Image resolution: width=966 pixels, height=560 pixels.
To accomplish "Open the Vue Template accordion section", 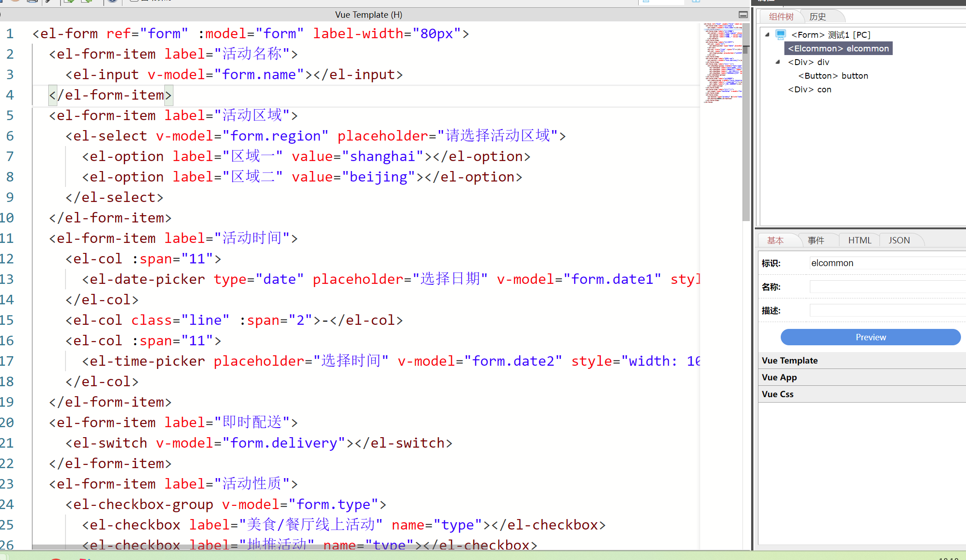I will (790, 360).
